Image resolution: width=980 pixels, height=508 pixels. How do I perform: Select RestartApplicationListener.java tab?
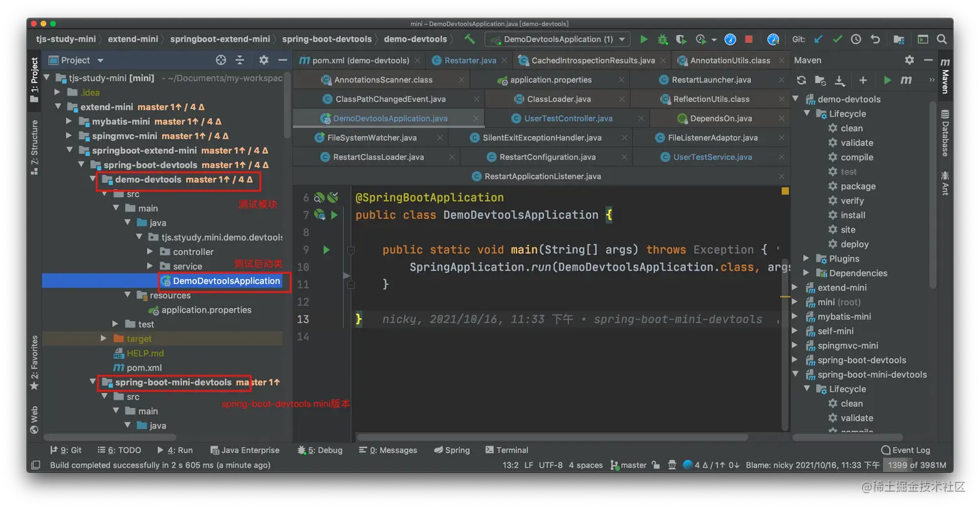click(x=542, y=176)
